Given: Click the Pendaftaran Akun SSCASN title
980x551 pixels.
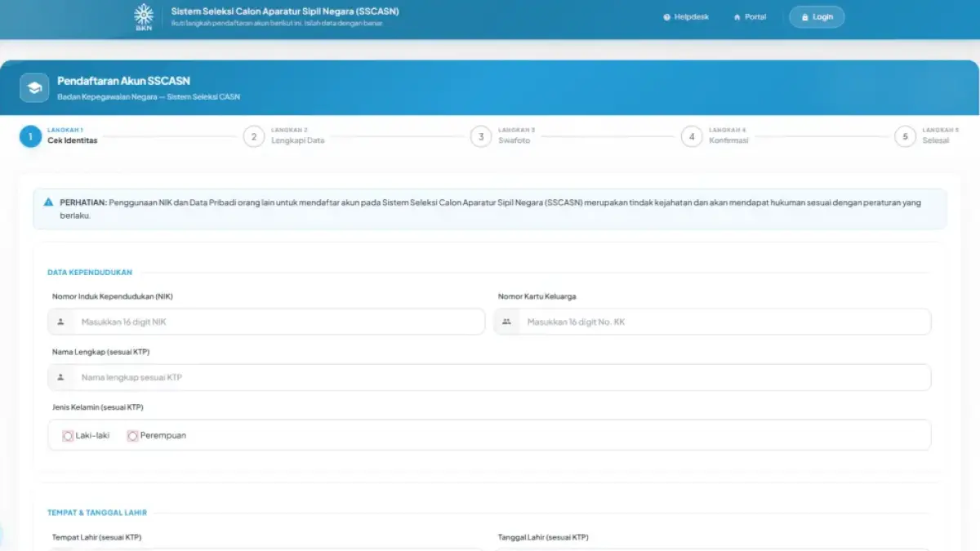Looking at the screenshot, I should point(123,81).
